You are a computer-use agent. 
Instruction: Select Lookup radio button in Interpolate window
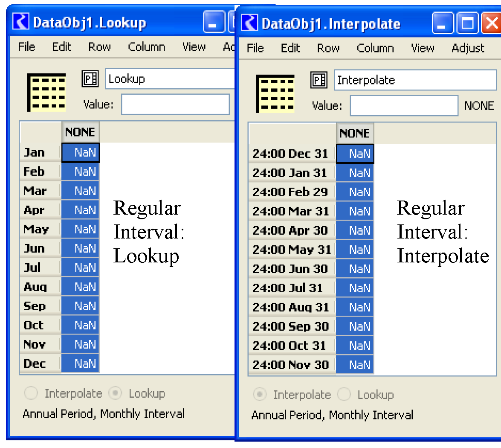[344, 395]
